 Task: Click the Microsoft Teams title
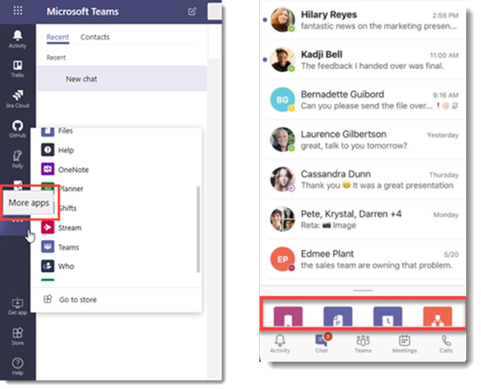pyautogui.click(x=82, y=12)
